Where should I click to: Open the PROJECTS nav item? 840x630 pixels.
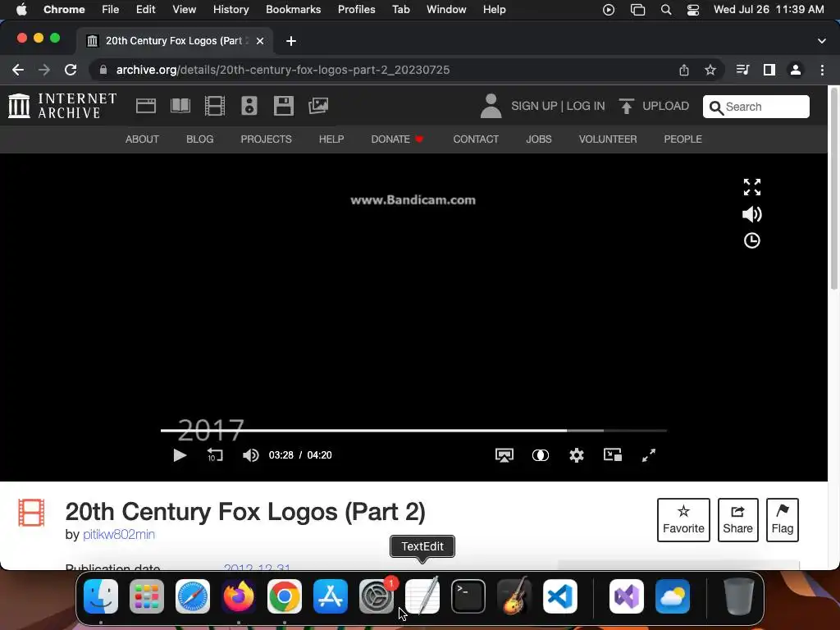(x=267, y=139)
